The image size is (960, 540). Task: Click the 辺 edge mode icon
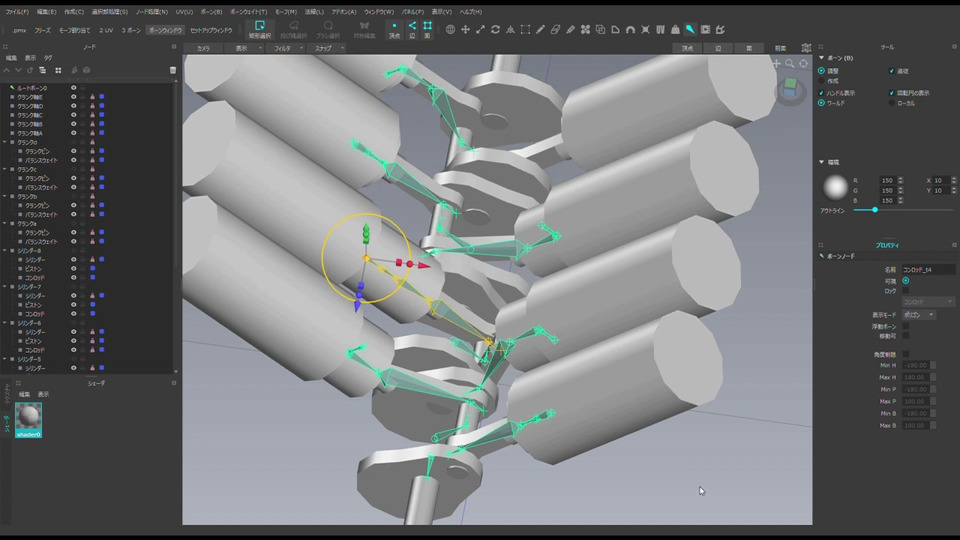tap(411, 29)
